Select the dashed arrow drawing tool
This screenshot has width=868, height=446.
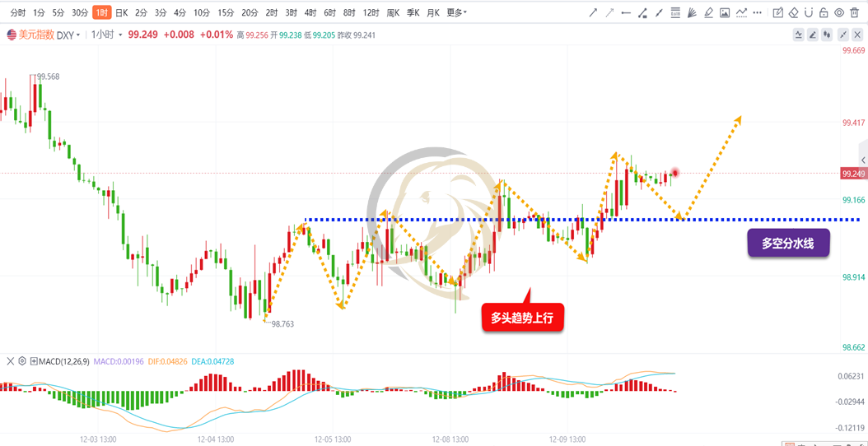pyautogui.click(x=609, y=12)
